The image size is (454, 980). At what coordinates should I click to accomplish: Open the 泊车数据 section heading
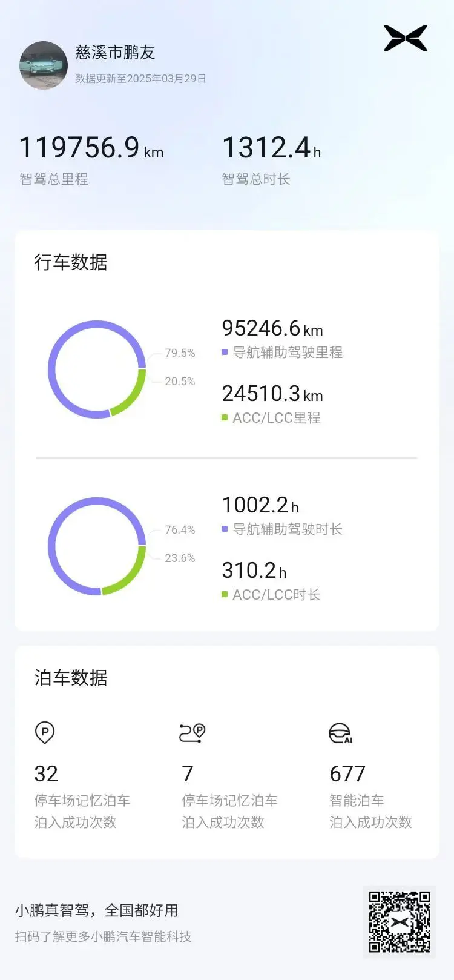[x=71, y=678]
